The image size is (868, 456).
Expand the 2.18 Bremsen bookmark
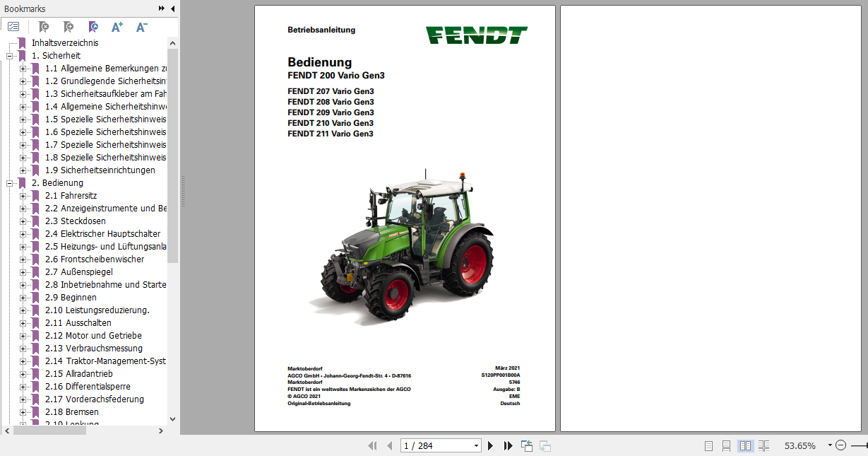[x=23, y=412]
